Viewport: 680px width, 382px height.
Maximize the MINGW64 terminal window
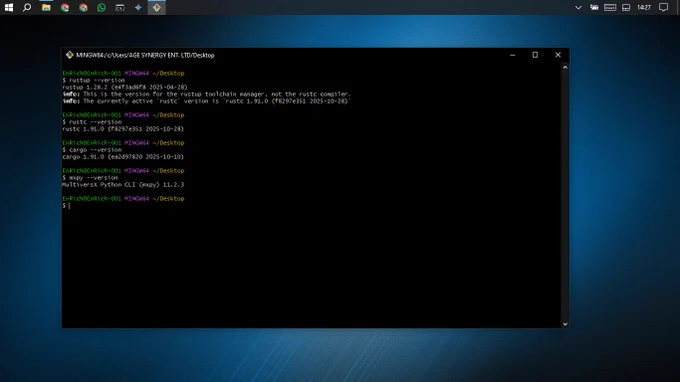(x=535, y=55)
